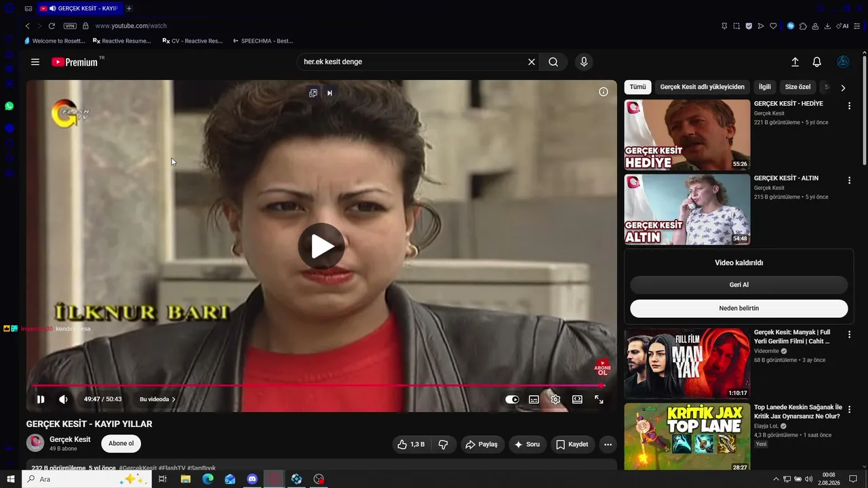Click the Soru ask button

coord(528,445)
